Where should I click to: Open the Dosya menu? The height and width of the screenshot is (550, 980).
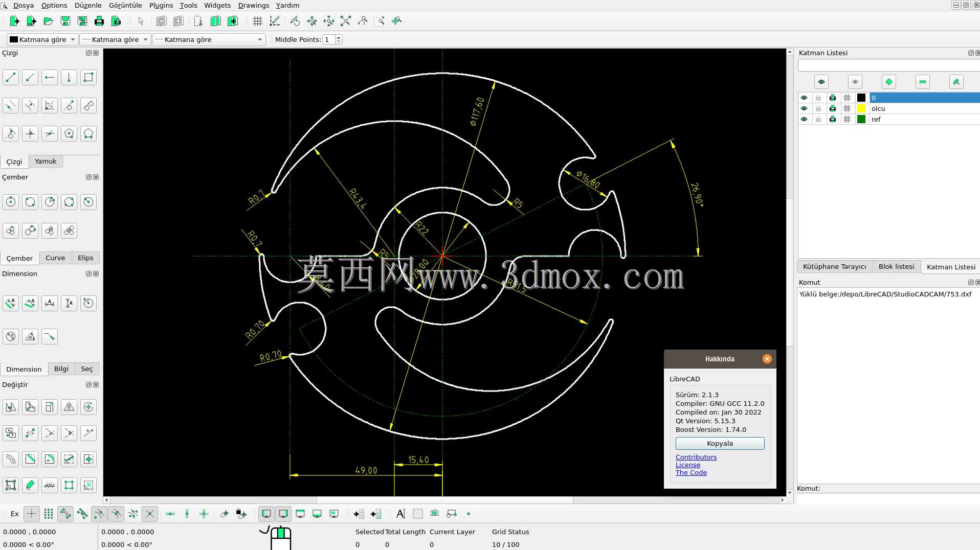point(24,5)
